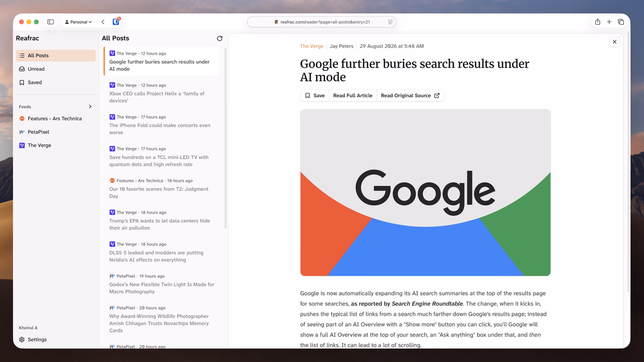Select the PetaPixel feed in the sidebar

[x=56, y=132]
